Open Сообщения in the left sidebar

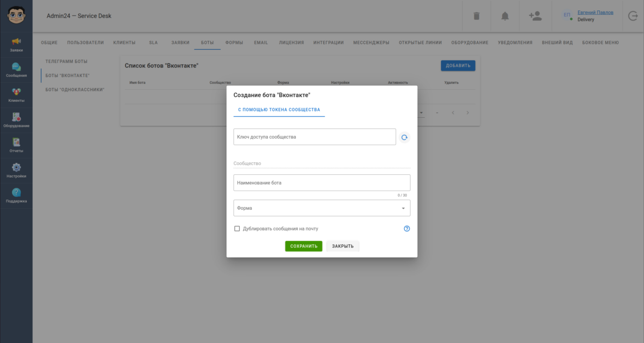16,70
